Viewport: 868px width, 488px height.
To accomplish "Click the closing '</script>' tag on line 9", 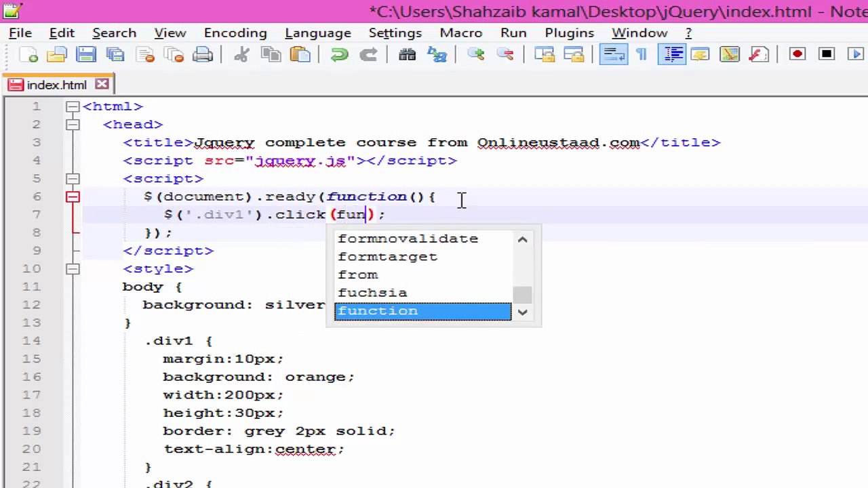I will (x=168, y=251).
